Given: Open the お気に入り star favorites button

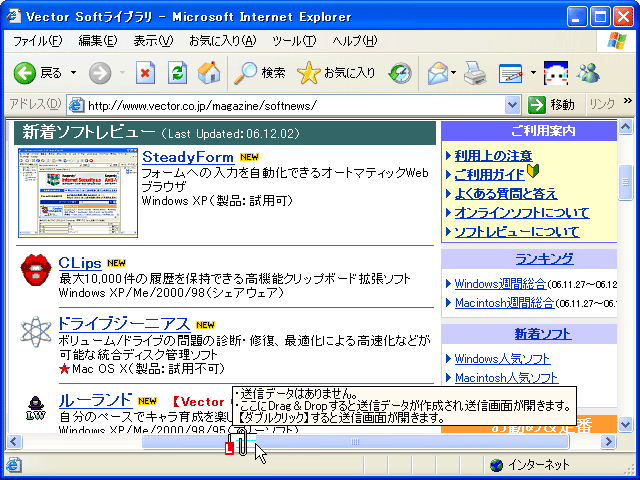Looking at the screenshot, I should point(336,73).
